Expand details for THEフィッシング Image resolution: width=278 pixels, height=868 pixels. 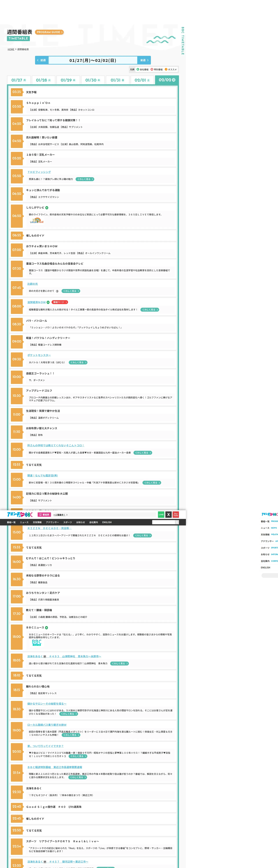coord(85,179)
